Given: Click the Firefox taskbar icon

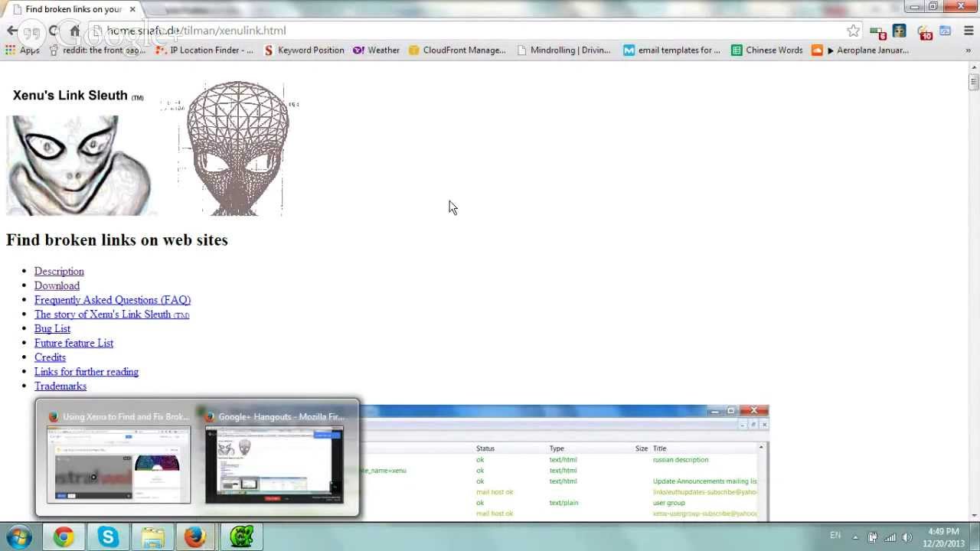Looking at the screenshot, I should click(196, 537).
